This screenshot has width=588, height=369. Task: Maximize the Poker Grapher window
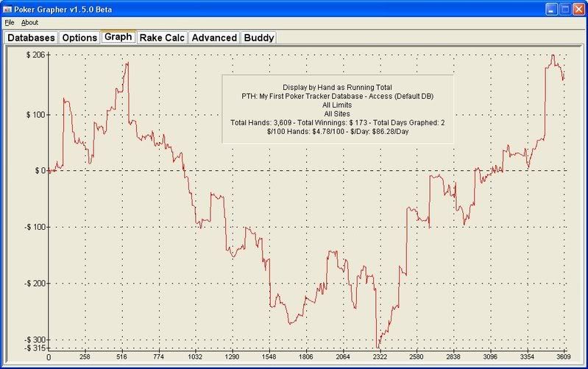point(564,9)
